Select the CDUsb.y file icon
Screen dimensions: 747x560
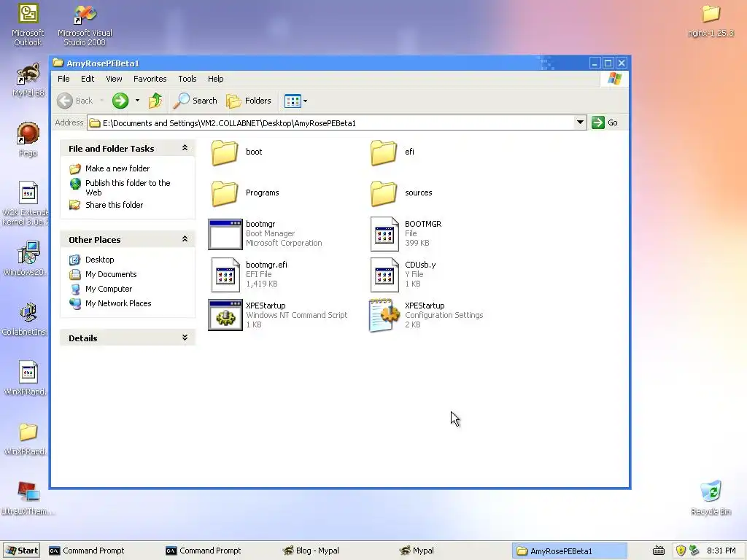click(384, 275)
